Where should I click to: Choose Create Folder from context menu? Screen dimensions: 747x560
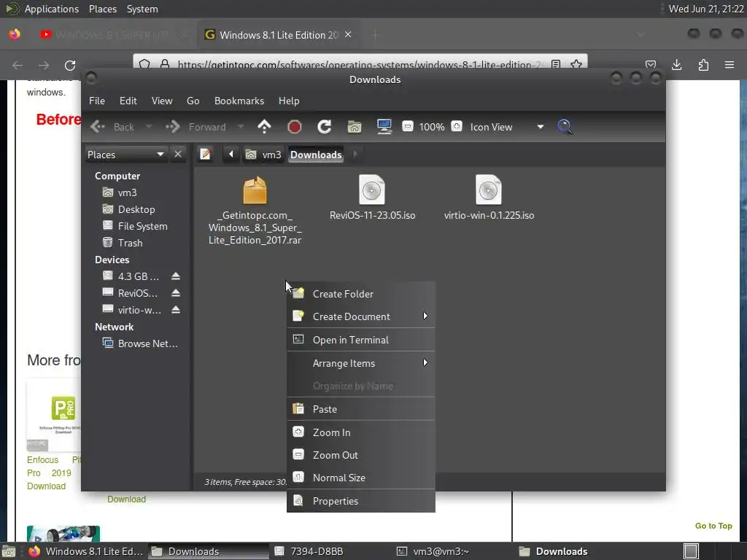coord(361,294)
